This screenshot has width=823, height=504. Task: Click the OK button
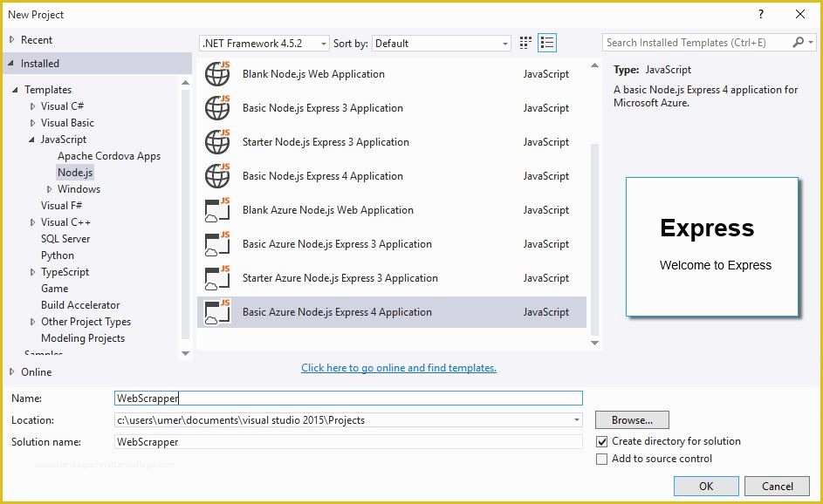coord(706,487)
